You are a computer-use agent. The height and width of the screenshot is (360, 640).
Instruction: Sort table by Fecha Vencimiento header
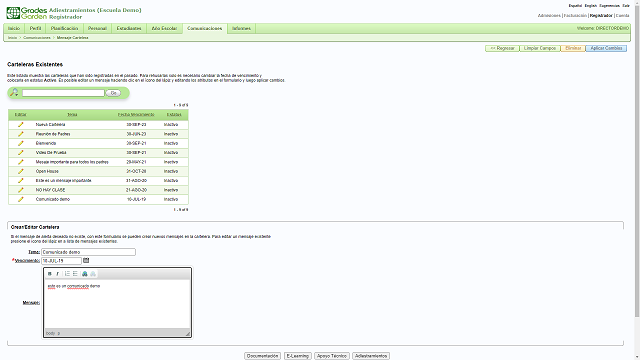pos(136,115)
